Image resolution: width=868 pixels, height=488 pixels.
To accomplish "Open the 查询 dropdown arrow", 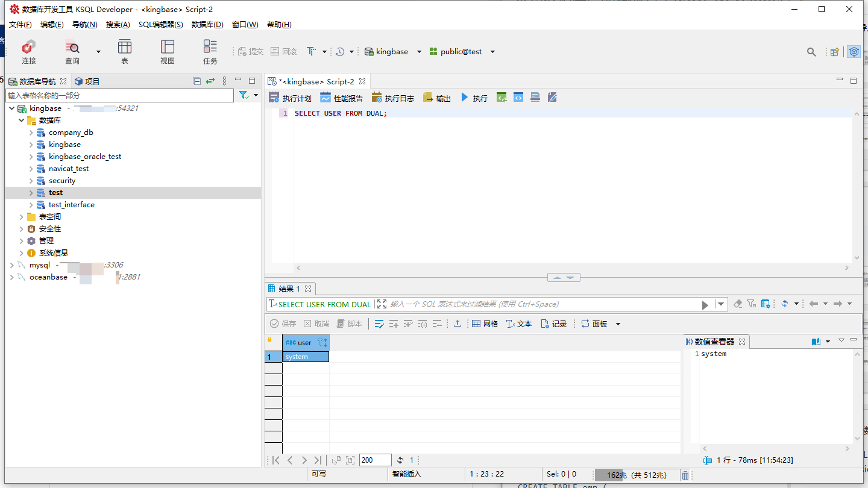I will [98, 52].
